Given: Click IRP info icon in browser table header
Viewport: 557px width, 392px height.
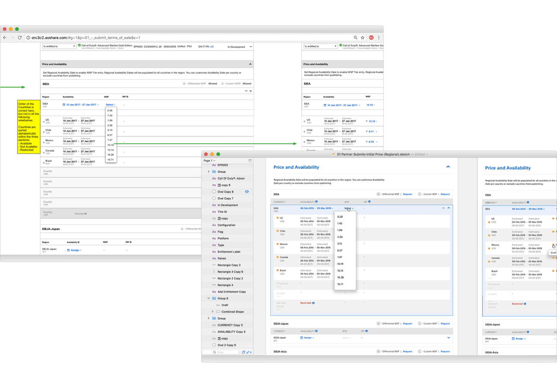Looking at the screenshot, I should [127, 97].
